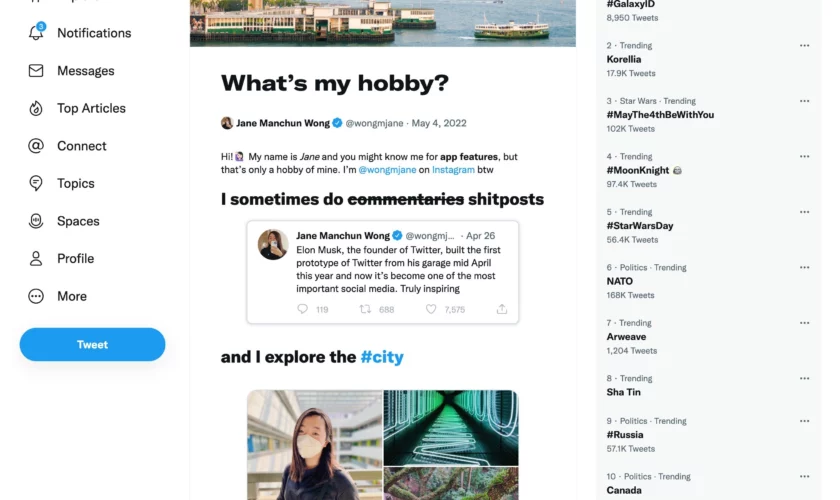The height and width of the screenshot is (500, 840).
Task: Retweet the embedded tweet
Action: click(366, 310)
